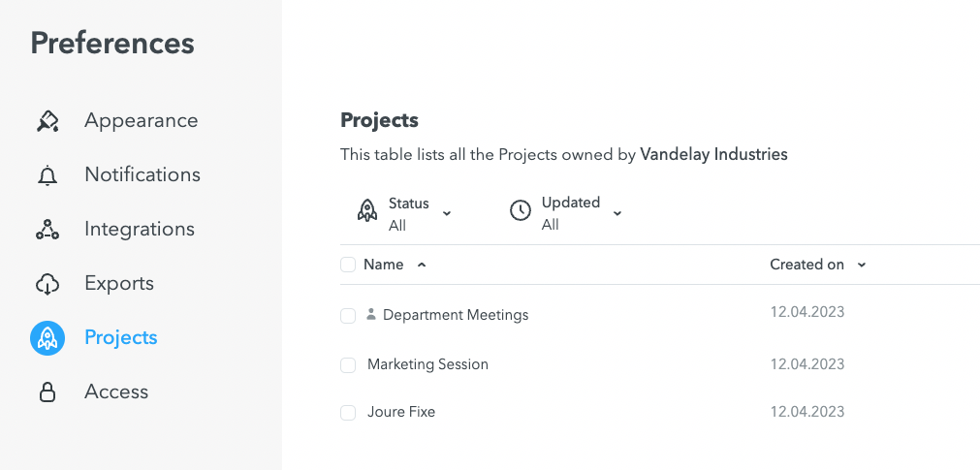Check the Marketing Session row checkbox
Image resolution: width=980 pixels, height=470 pixels.
(x=348, y=365)
